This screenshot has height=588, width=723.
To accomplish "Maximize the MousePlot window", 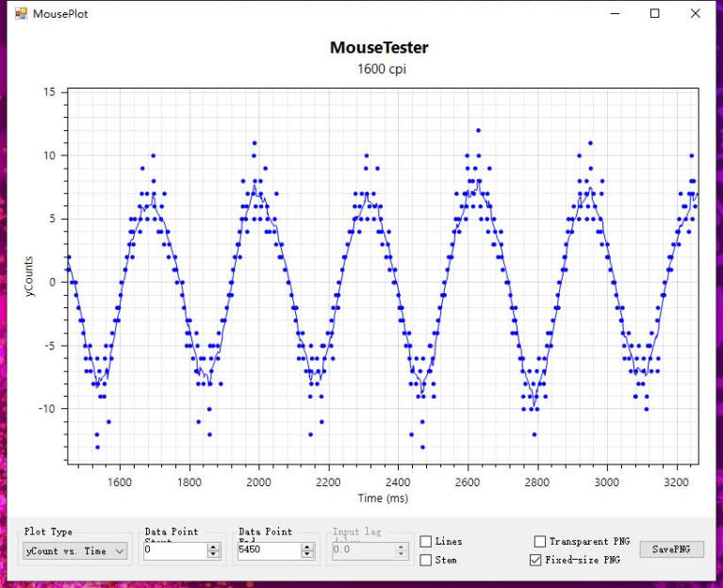I will click(x=654, y=14).
